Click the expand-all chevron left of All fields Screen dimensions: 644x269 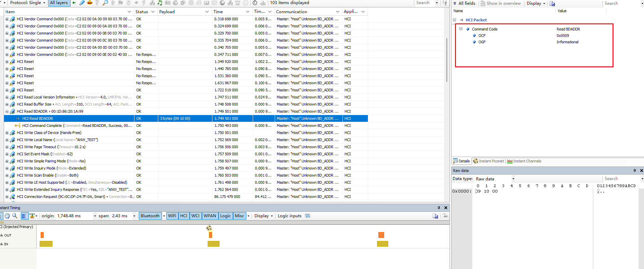click(x=455, y=3)
